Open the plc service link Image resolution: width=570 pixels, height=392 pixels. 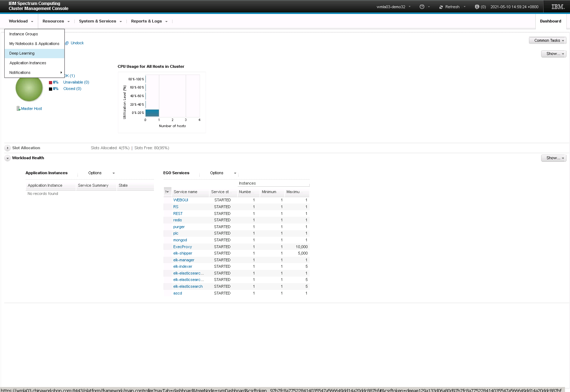click(x=176, y=233)
